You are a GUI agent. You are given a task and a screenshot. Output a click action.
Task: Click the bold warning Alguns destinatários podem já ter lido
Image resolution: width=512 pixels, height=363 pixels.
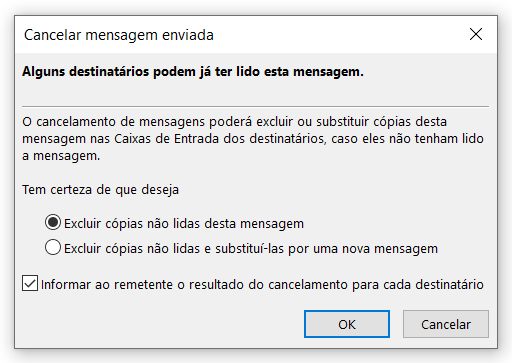pos(193,72)
